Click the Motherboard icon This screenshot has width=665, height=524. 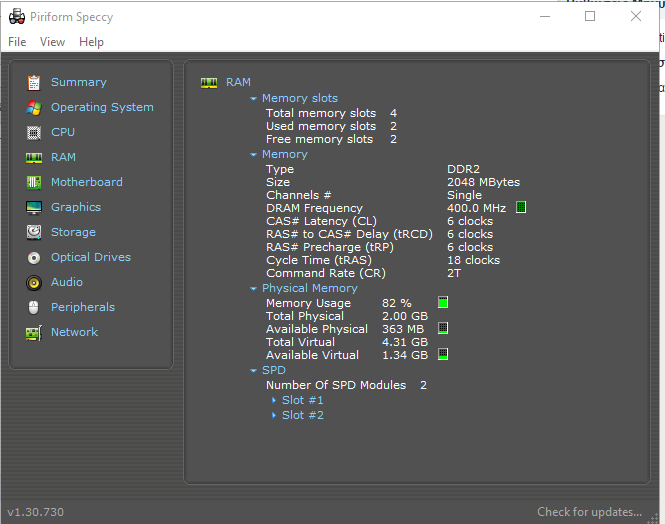(34, 183)
